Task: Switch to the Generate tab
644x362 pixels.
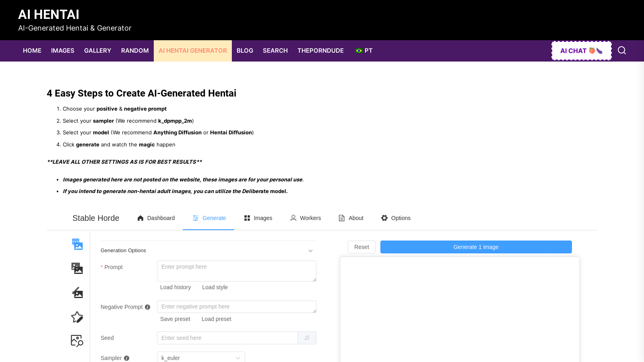Action: coord(208,218)
